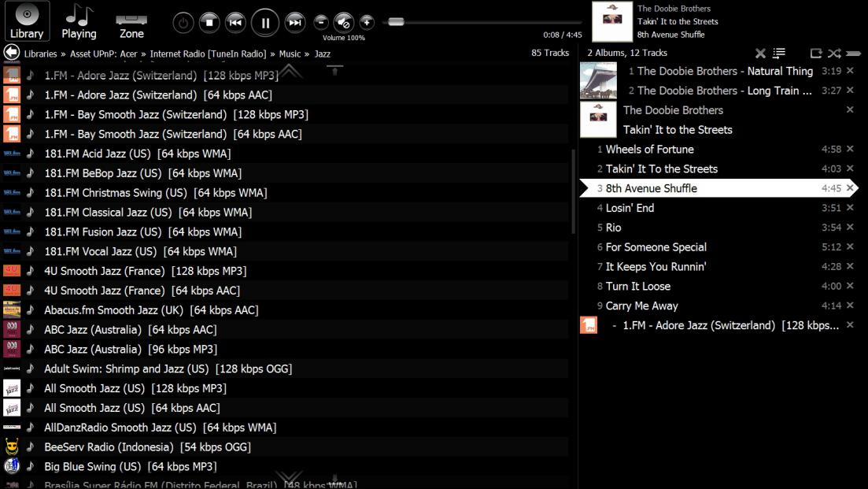Select 181.FM Acid Jazz station
This screenshot has height=489, width=868.
coord(98,154)
